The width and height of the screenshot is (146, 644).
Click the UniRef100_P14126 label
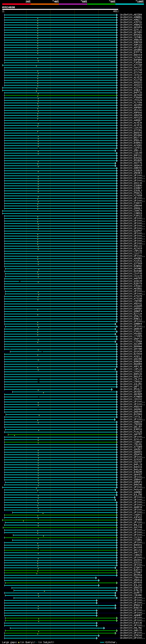[x=131, y=432]
